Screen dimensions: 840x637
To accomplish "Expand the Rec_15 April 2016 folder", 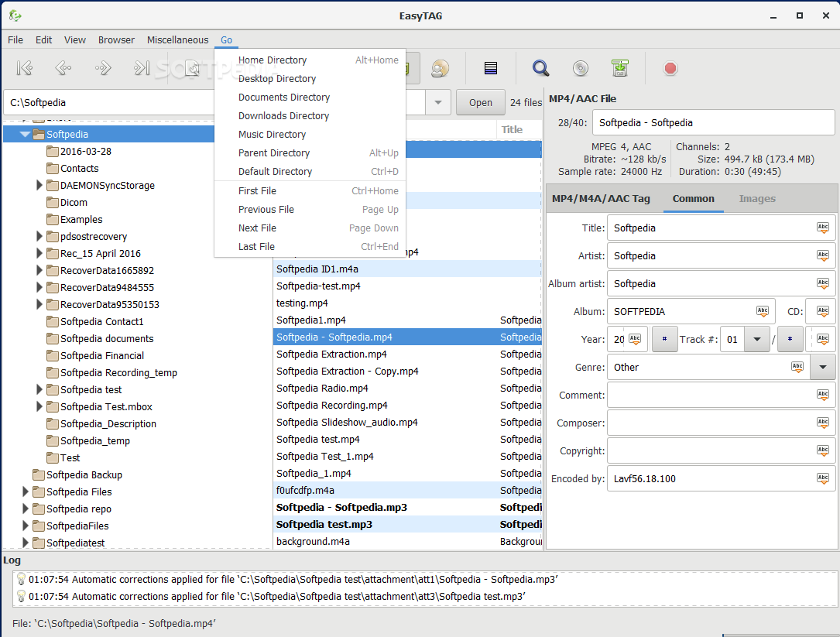I will tap(39, 253).
